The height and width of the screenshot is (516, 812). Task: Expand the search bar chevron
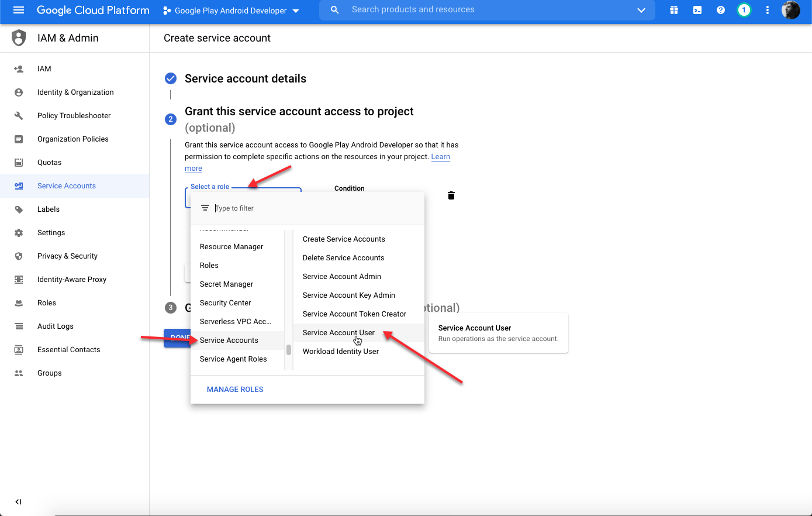[x=641, y=10]
